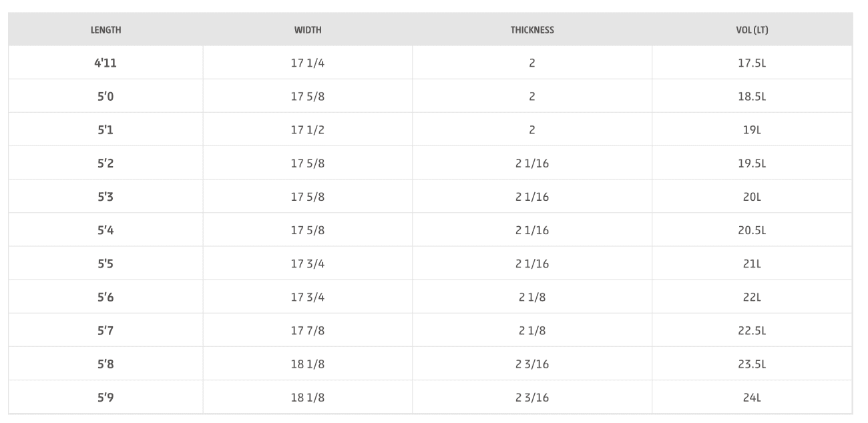Click the 21L volume cell
The width and height of the screenshot is (868, 423).
[x=752, y=264]
